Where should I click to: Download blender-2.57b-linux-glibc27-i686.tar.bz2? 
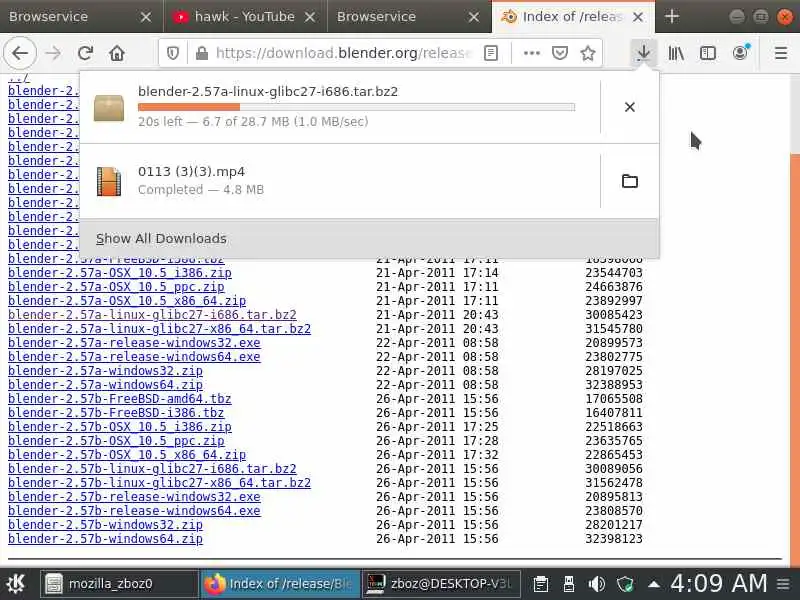pyautogui.click(x=152, y=469)
